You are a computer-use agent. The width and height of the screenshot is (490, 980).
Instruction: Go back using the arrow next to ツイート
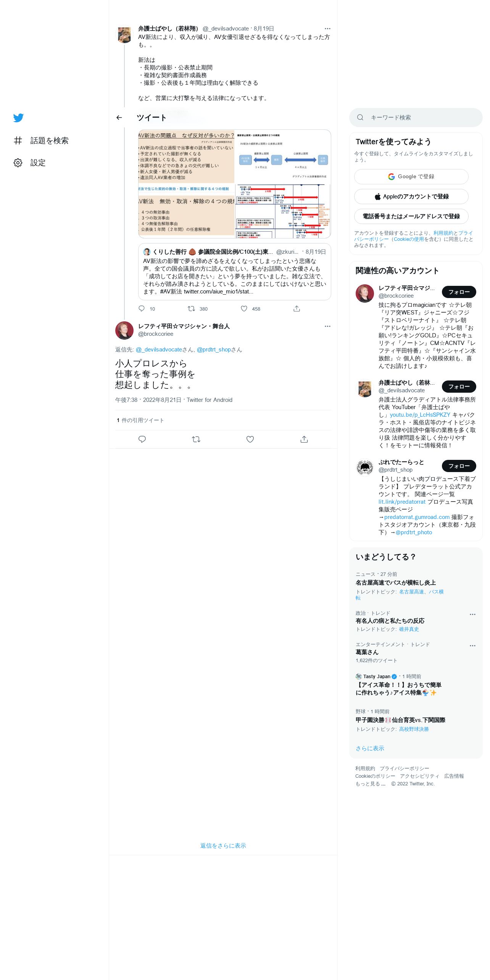119,118
